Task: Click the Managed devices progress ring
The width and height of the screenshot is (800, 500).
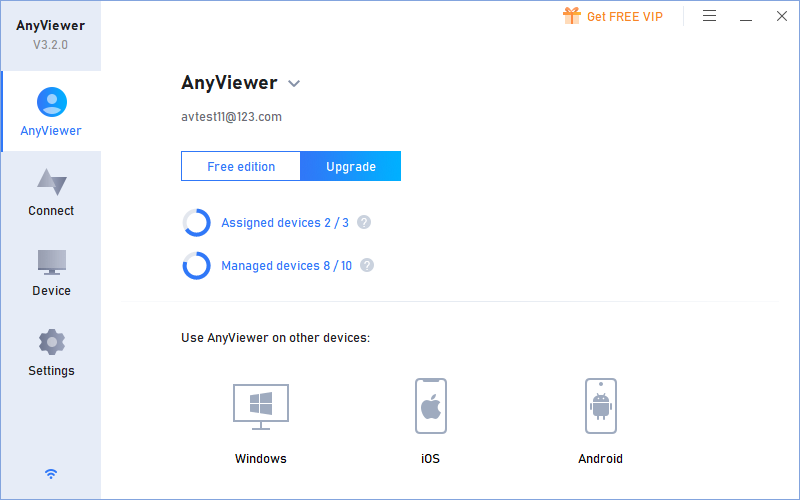Action: coord(196,266)
